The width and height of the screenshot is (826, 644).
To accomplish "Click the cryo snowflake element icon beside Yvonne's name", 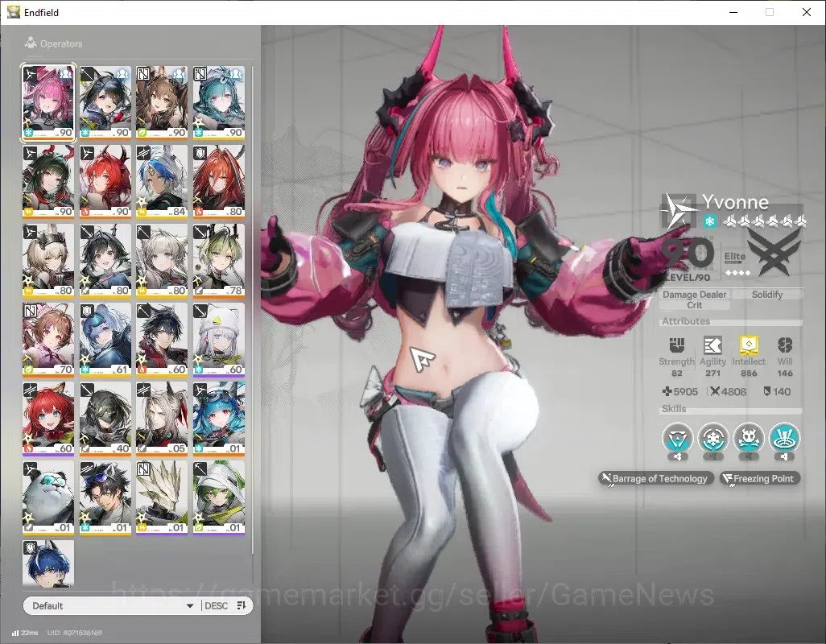I will [709, 221].
